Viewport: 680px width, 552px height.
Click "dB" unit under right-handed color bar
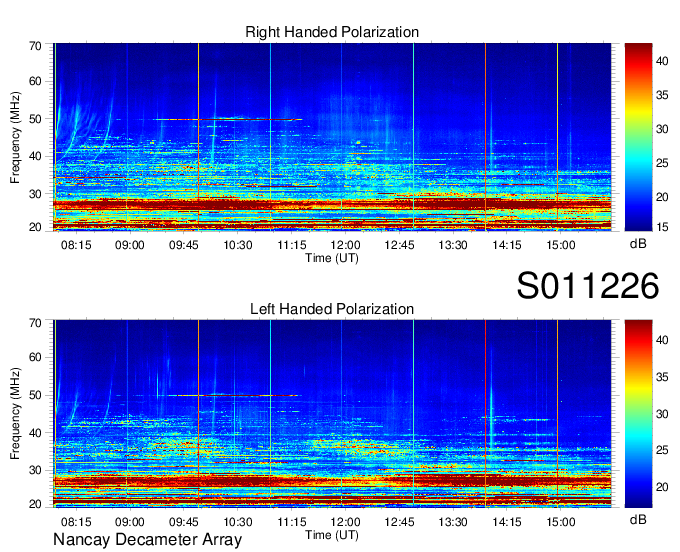click(638, 244)
